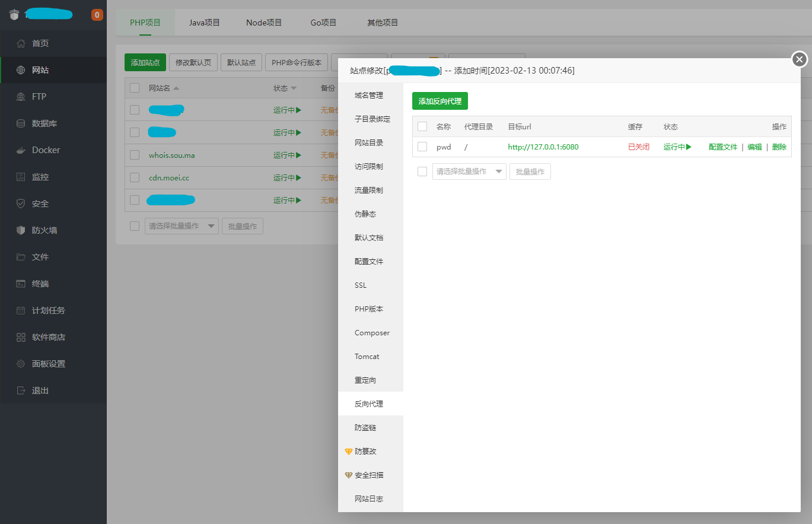Viewport: 812px width, 524px height.
Task: Open the proxy 请选择批量操作 dropdown in dialog
Action: coord(469,172)
